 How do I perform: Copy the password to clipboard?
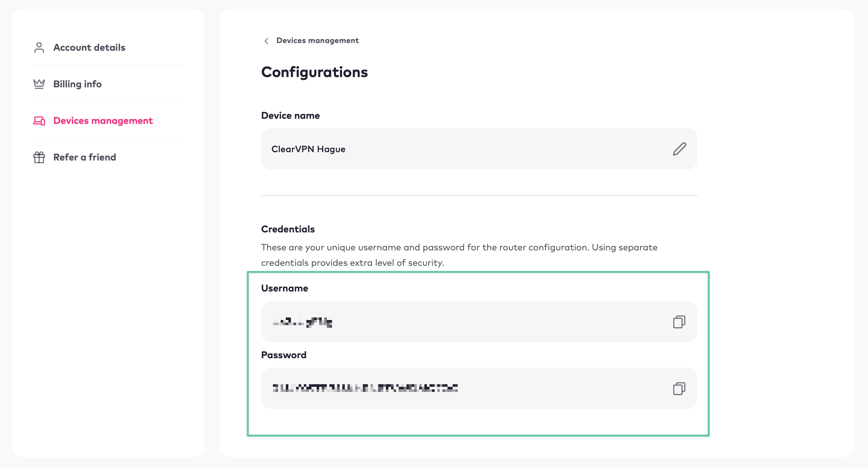tap(679, 389)
